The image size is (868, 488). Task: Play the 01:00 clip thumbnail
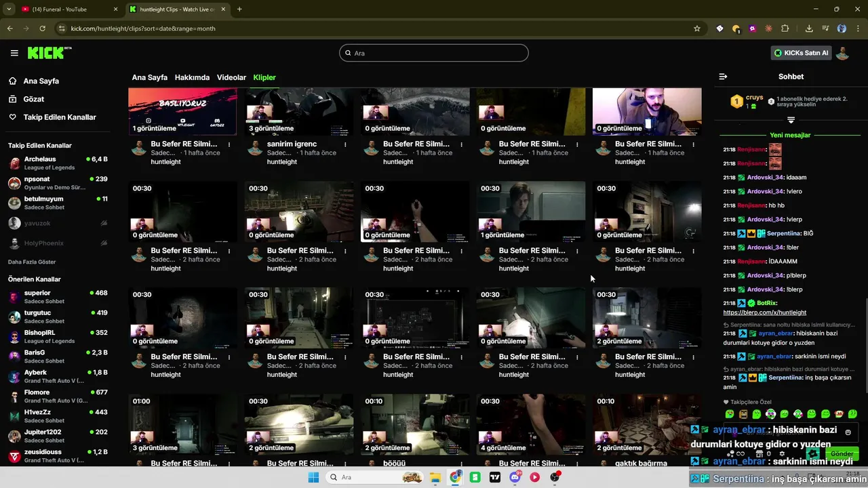[x=182, y=424]
